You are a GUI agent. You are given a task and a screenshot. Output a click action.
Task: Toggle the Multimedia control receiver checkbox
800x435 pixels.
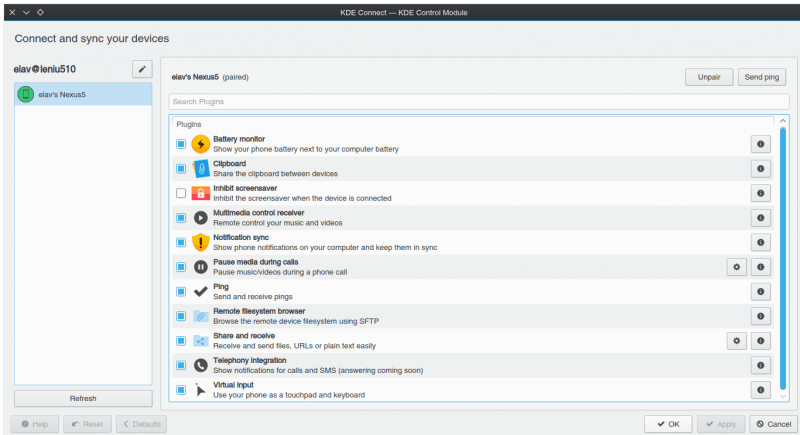coord(181,218)
